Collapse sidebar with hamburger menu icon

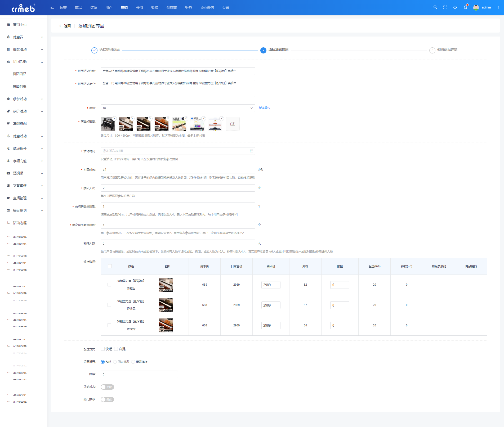[52, 7]
